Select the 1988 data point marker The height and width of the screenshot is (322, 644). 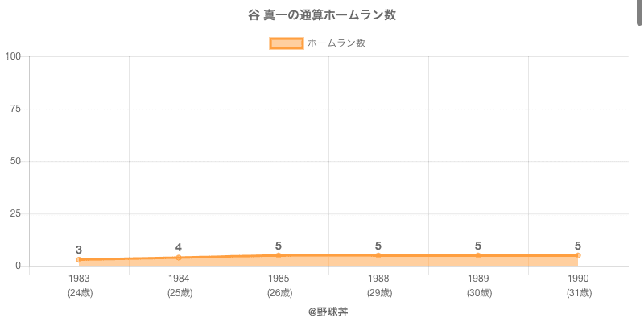click(378, 255)
